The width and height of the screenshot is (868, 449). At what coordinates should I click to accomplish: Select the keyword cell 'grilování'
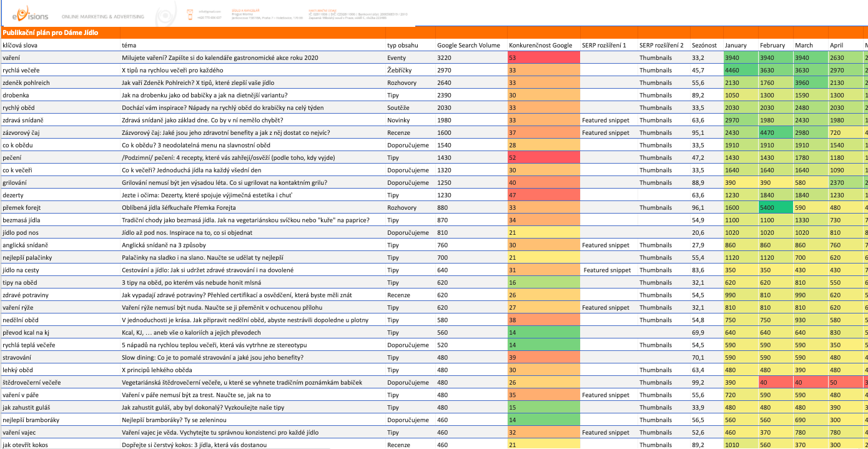click(60, 182)
